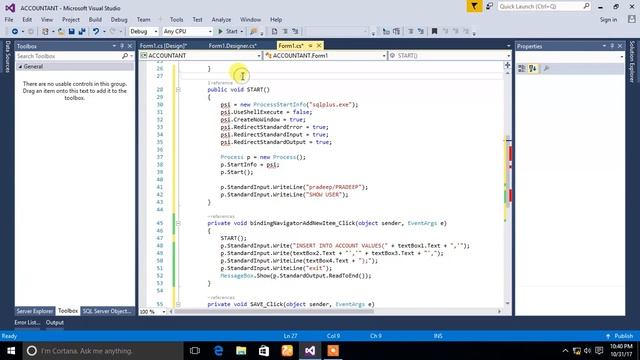Launch Microsoft Edge from the taskbar

[218, 351]
